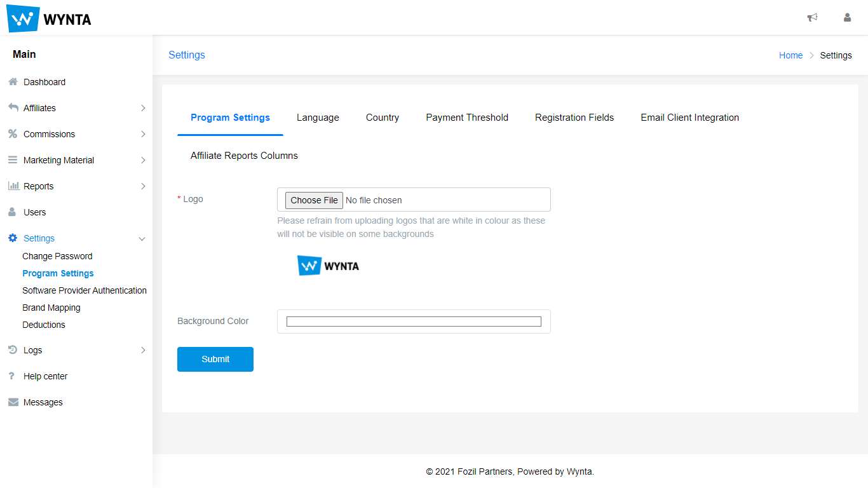Click the Users person icon in sidebar
This screenshot has width=868, height=488.
(x=11, y=212)
